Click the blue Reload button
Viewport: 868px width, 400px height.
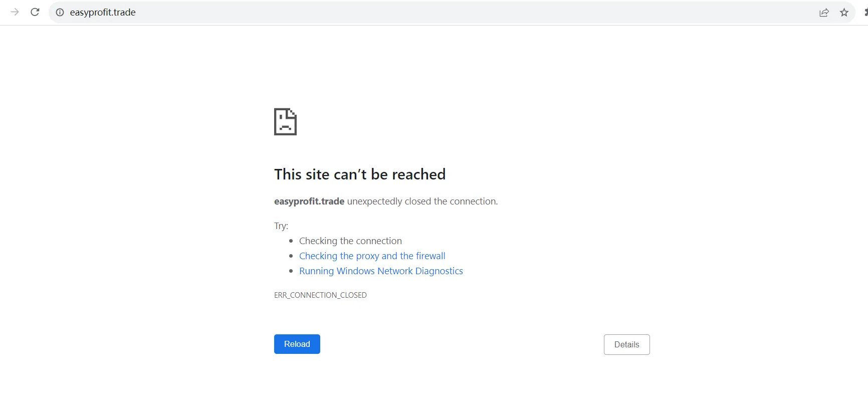pos(297,344)
